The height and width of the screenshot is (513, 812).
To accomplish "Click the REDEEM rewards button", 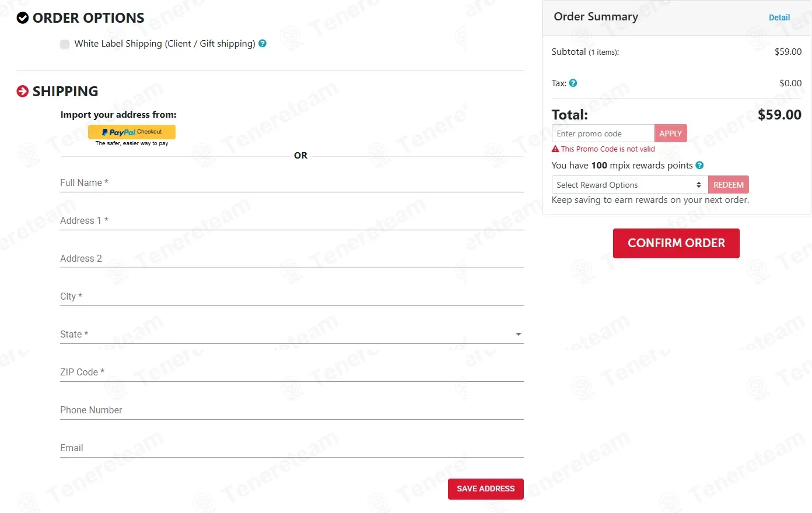I will 729,185.
